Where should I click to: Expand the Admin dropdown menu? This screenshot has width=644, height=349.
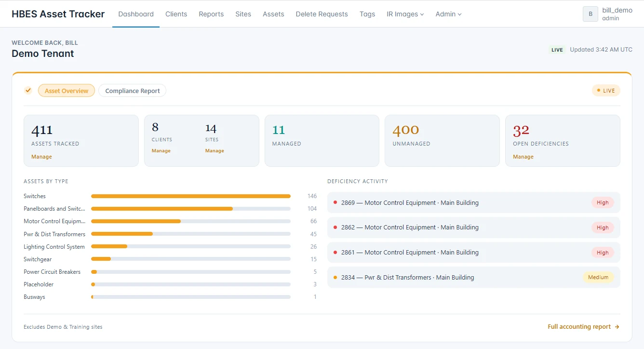click(x=448, y=14)
